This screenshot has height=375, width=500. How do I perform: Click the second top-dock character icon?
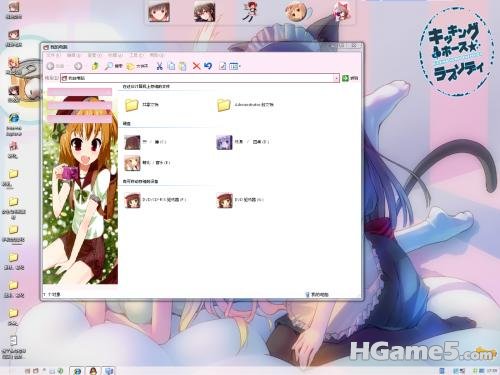pyautogui.click(x=204, y=11)
